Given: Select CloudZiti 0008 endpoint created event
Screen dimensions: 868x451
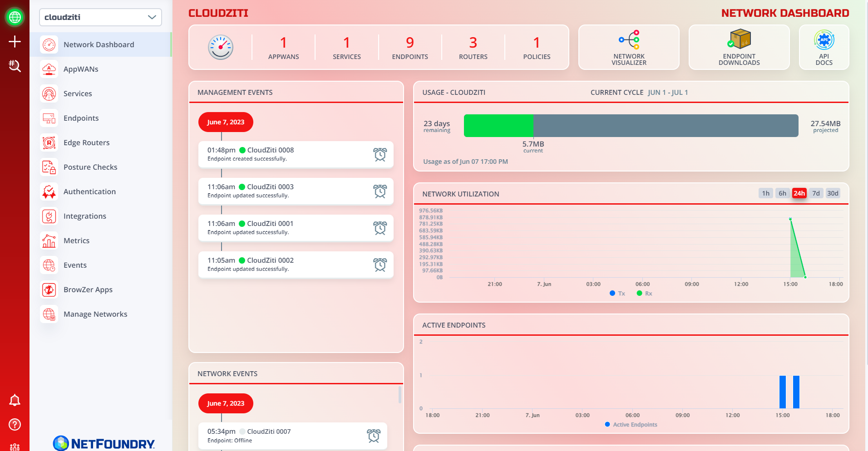Looking at the screenshot, I should (x=296, y=154).
